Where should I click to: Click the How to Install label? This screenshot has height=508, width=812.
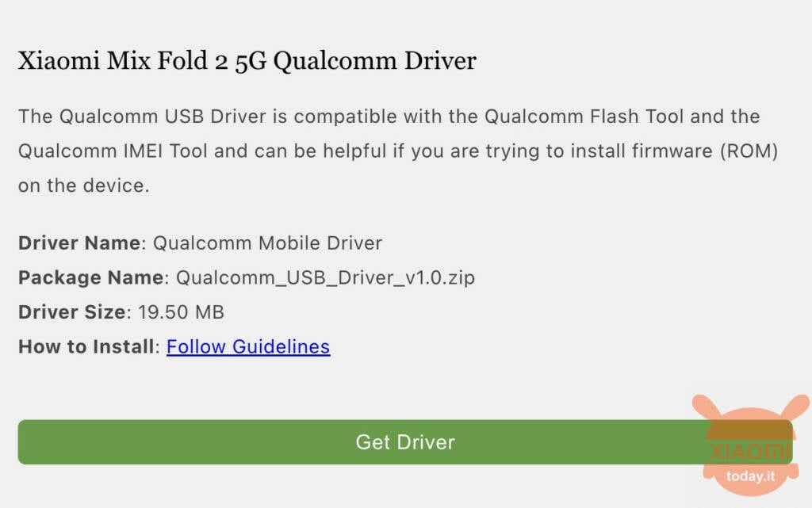pyautogui.click(x=86, y=346)
